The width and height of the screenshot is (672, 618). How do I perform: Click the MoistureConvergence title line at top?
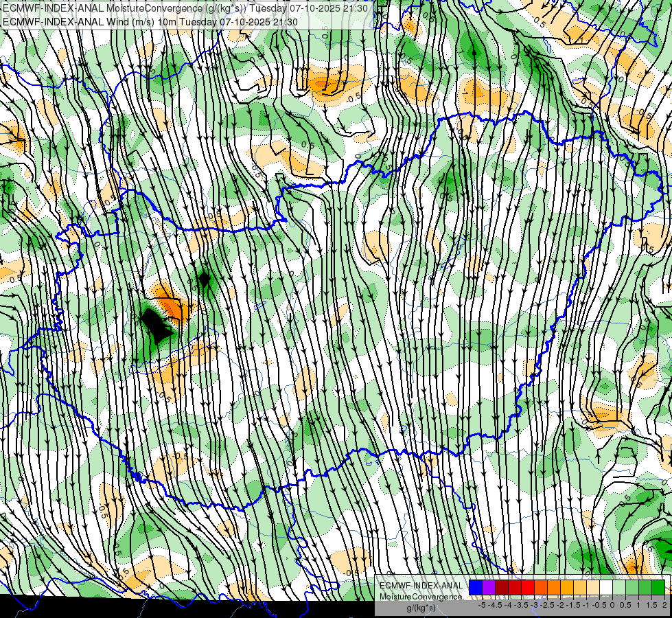pyautogui.click(x=185, y=8)
